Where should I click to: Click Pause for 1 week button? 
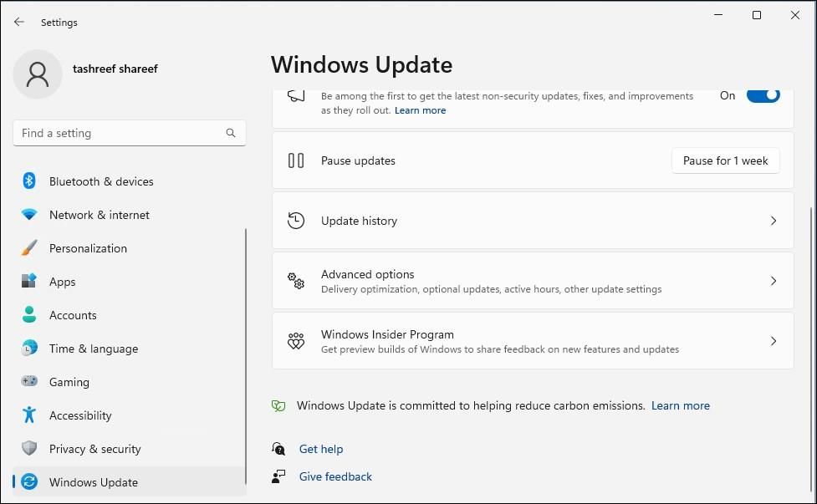(724, 160)
